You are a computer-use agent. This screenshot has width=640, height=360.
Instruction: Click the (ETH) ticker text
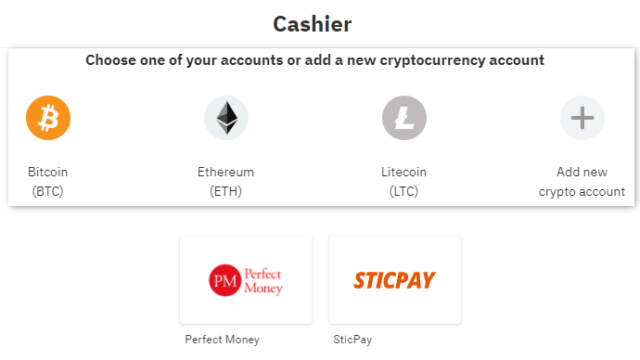226,191
